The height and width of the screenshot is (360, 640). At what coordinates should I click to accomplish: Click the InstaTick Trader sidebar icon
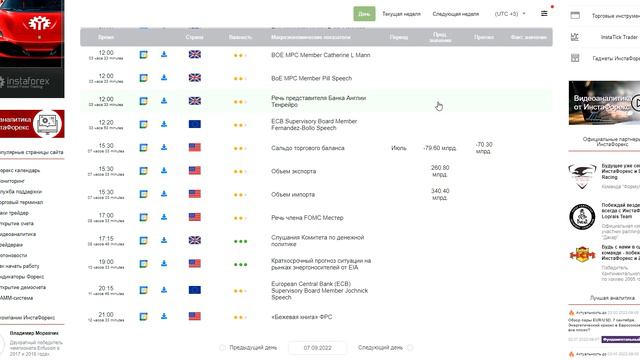(575, 37)
